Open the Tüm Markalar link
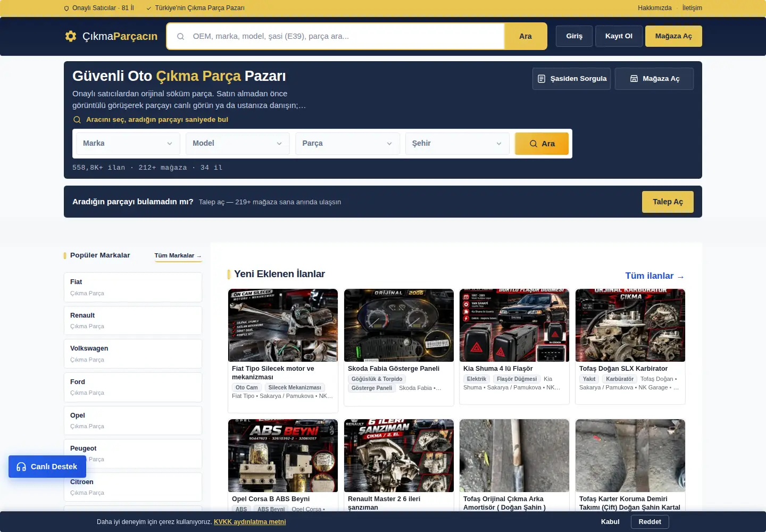 [x=178, y=256]
